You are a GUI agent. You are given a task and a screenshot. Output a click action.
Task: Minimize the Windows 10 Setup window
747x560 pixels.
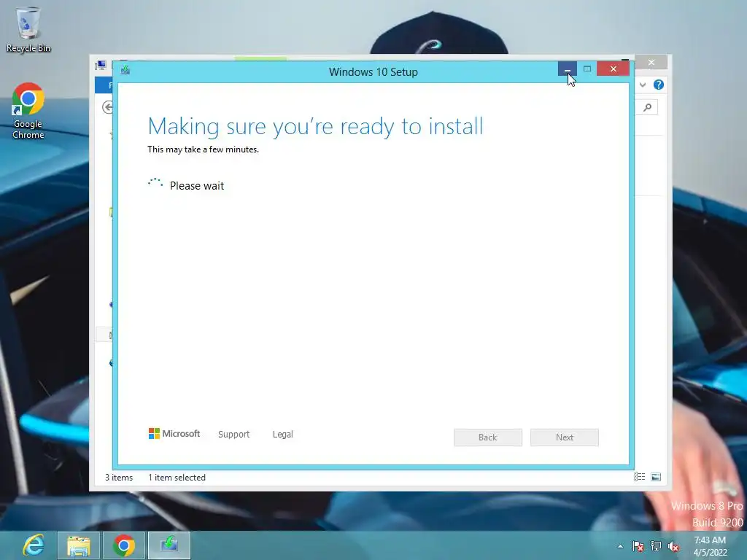[567, 69]
